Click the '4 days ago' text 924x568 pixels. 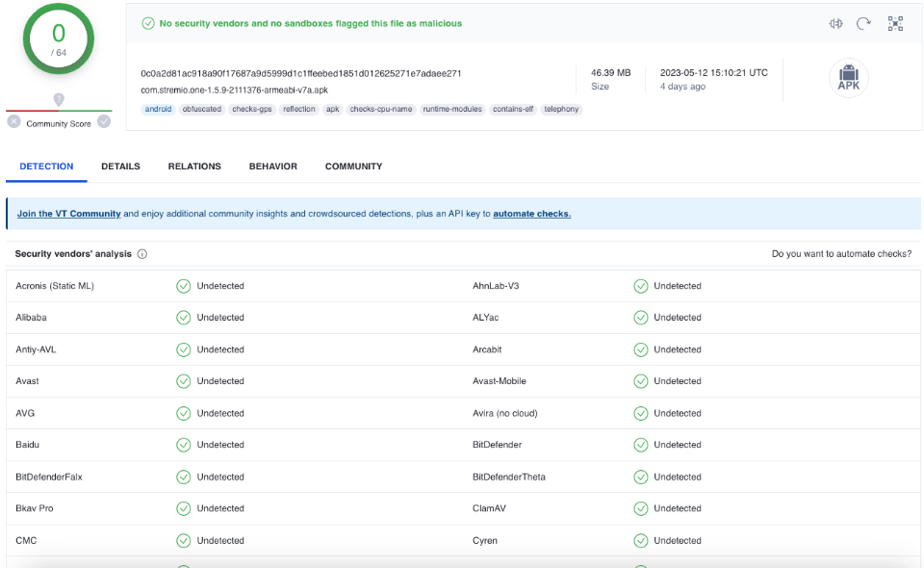[x=682, y=87]
